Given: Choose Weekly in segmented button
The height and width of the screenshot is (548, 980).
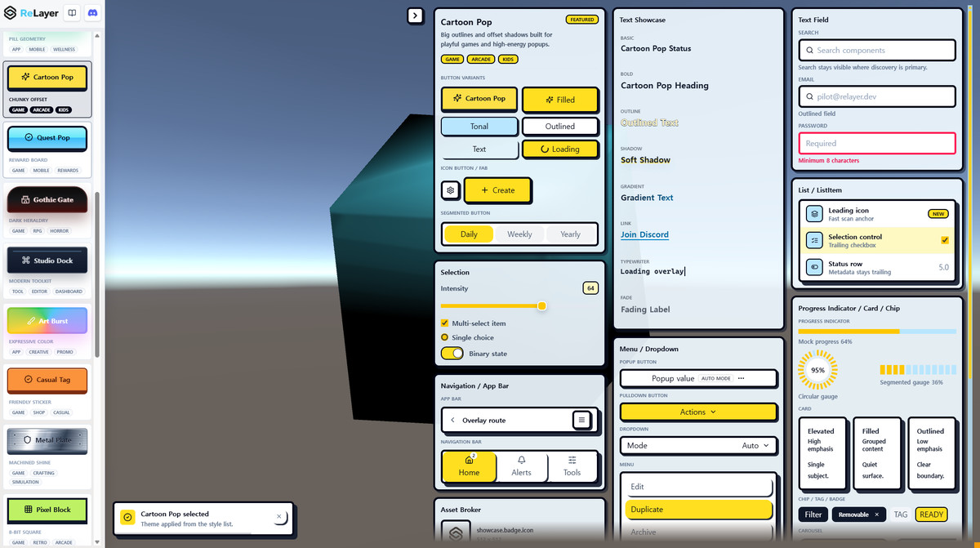Looking at the screenshot, I should point(519,234).
